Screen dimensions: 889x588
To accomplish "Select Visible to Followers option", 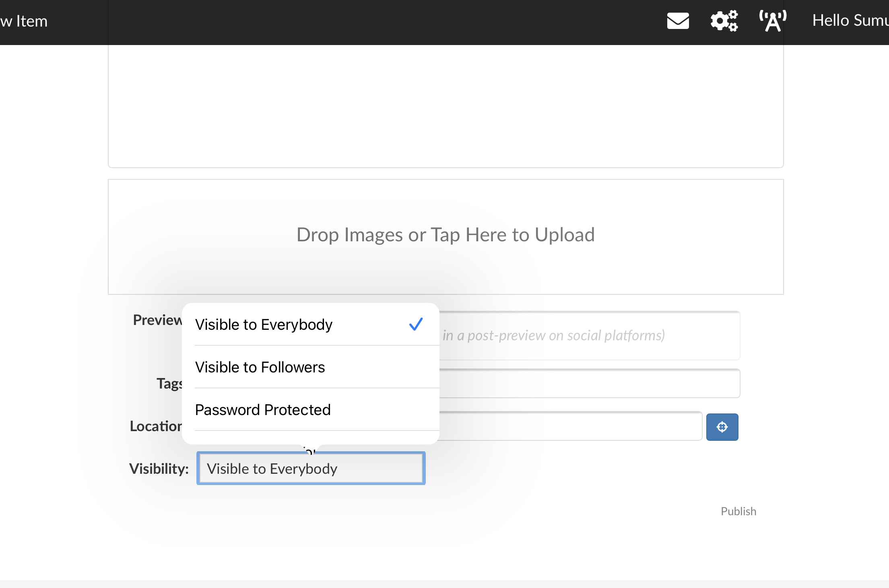I will point(260,367).
